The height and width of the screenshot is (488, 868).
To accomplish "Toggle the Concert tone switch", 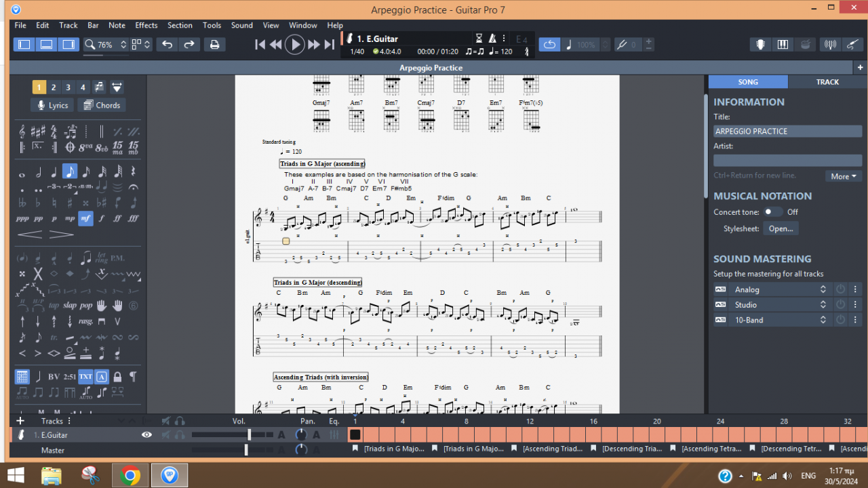I will tap(772, 212).
